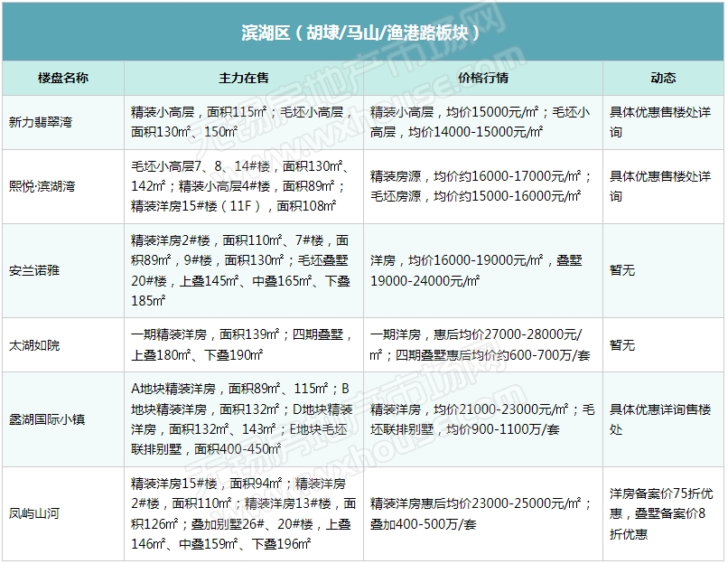The height and width of the screenshot is (564, 728).
Task: Click the 价格行情 column header
Action: pyautogui.click(x=482, y=79)
